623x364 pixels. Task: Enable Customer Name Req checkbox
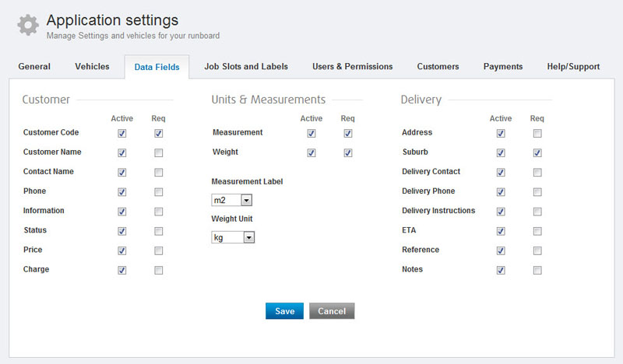[159, 152]
